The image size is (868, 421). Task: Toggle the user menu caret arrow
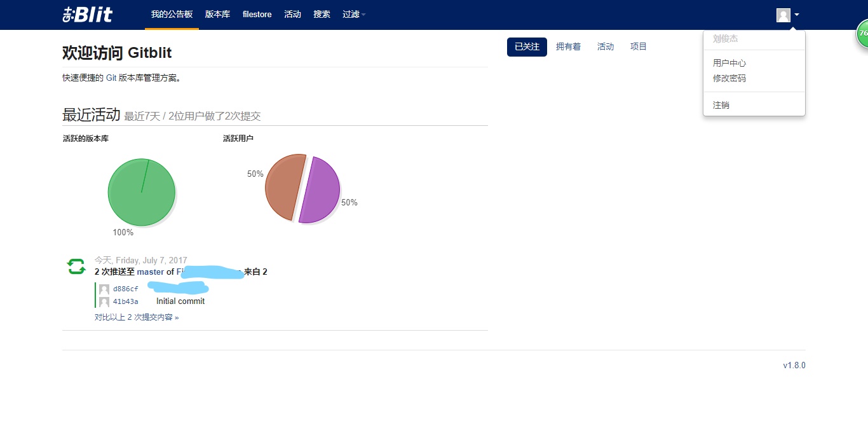797,15
